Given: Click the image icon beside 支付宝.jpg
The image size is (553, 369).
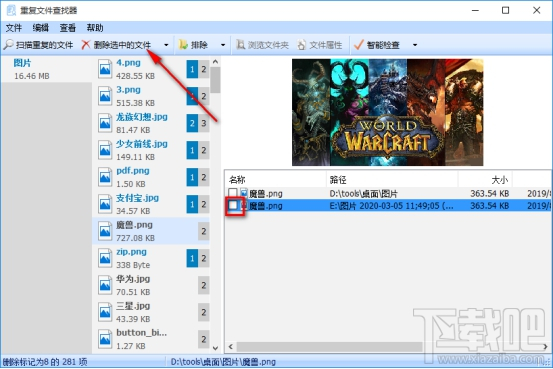Looking at the screenshot, I should pyautogui.click(x=105, y=204).
